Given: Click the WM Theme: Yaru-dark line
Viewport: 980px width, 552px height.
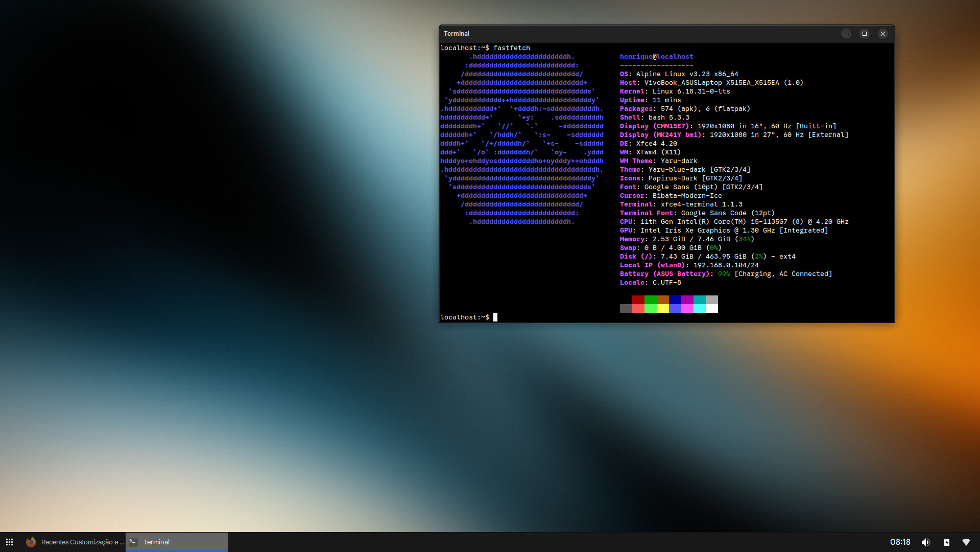Looking at the screenshot, I should pos(658,161).
